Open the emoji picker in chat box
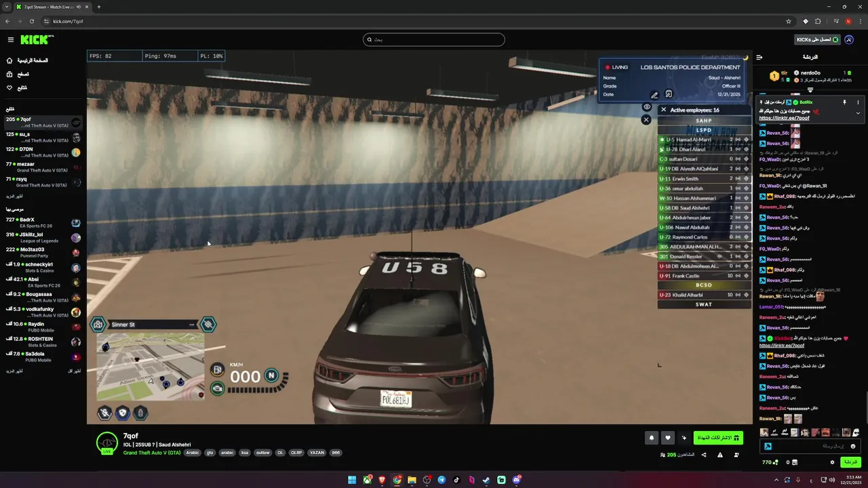 [853, 446]
